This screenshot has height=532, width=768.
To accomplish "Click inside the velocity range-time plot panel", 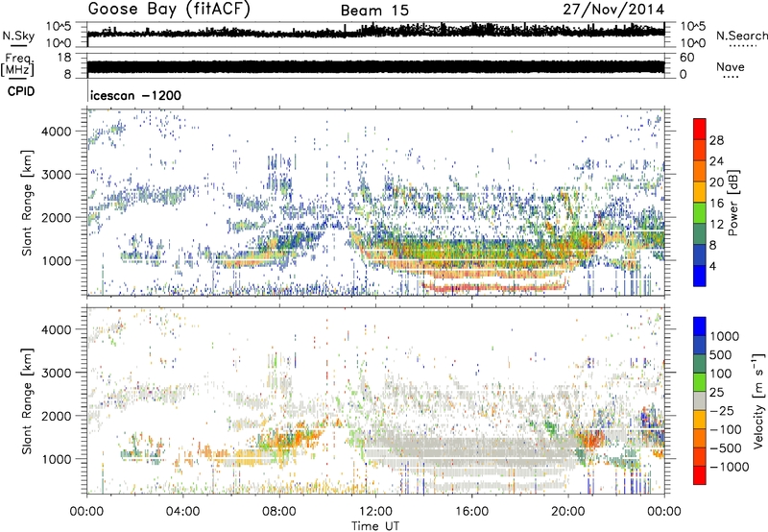I will click(x=375, y=400).
